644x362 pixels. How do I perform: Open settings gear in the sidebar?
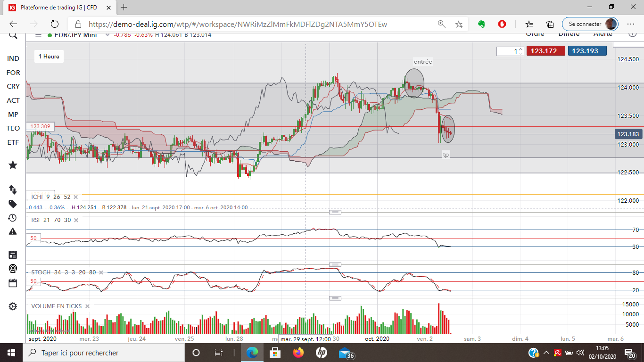tap(13, 306)
